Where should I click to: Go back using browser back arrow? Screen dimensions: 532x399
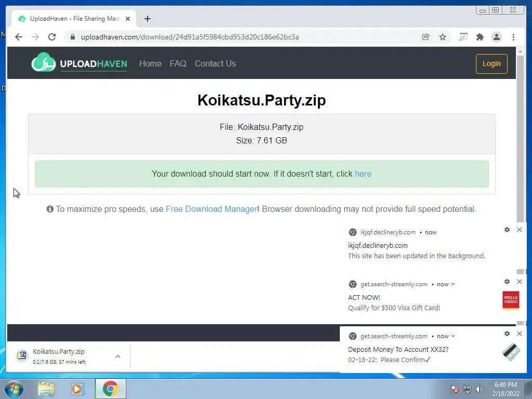(x=19, y=37)
